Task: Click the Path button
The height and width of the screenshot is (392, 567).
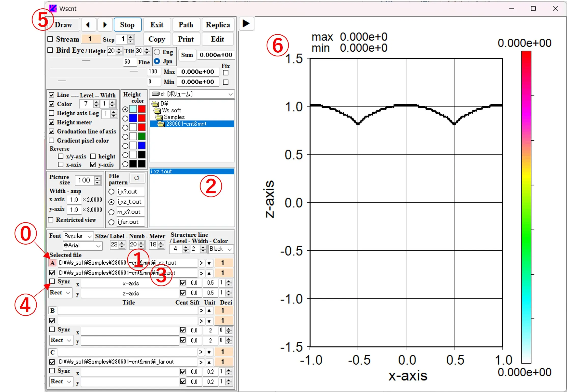Action: coord(186,25)
